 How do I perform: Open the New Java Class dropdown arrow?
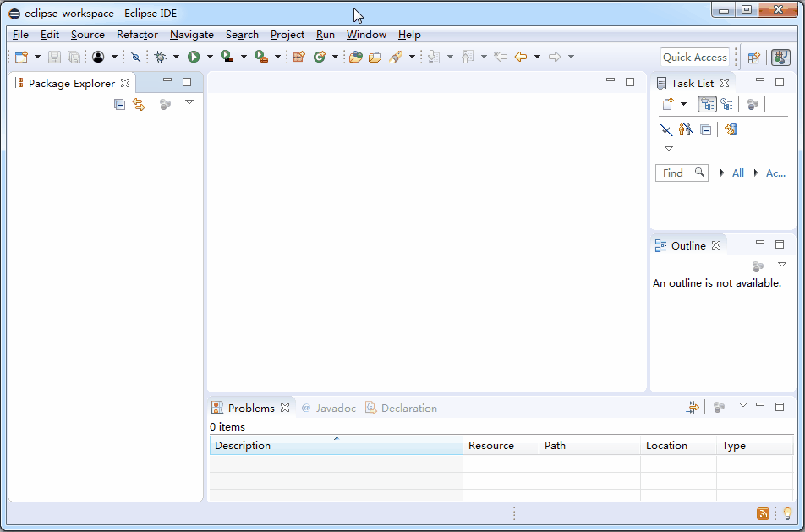(335, 57)
